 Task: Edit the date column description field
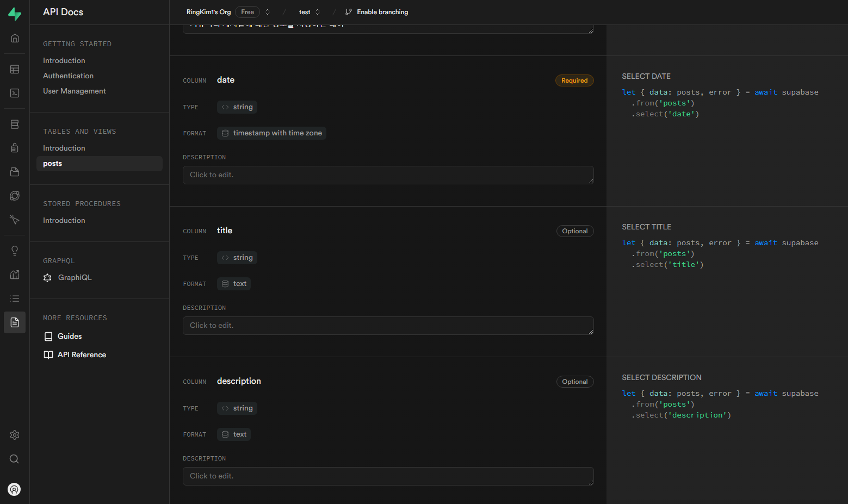pyautogui.click(x=388, y=175)
